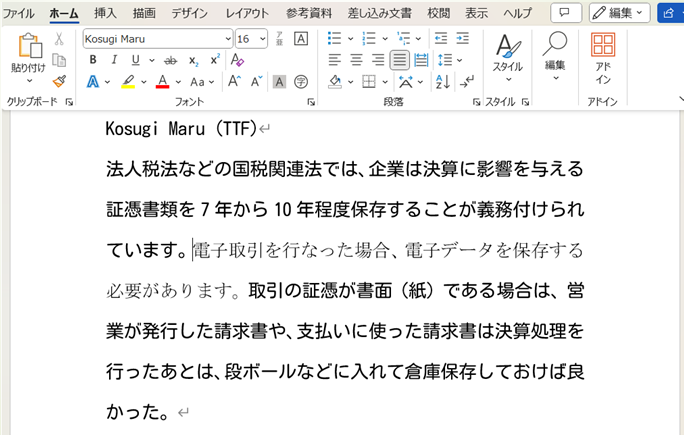Click the format painter brush icon

click(x=59, y=81)
